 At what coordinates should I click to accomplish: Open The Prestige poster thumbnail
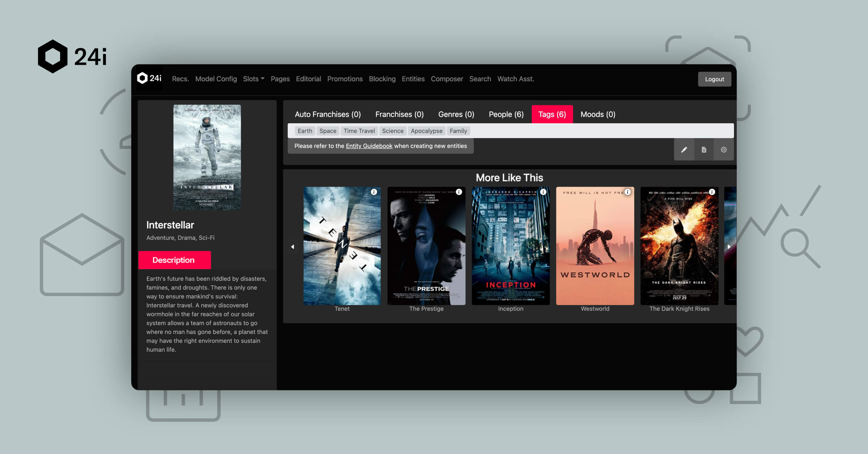coord(426,246)
